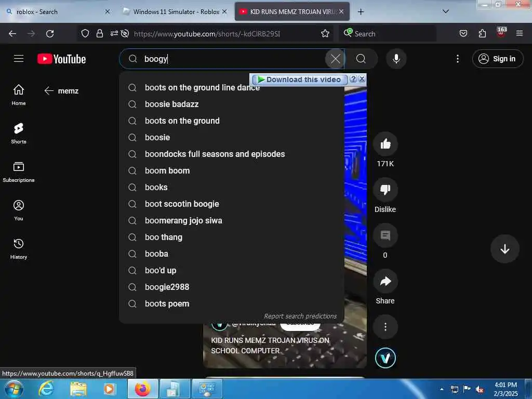Choose the boom boom suggestion
The width and height of the screenshot is (532, 399).
coord(231,170)
